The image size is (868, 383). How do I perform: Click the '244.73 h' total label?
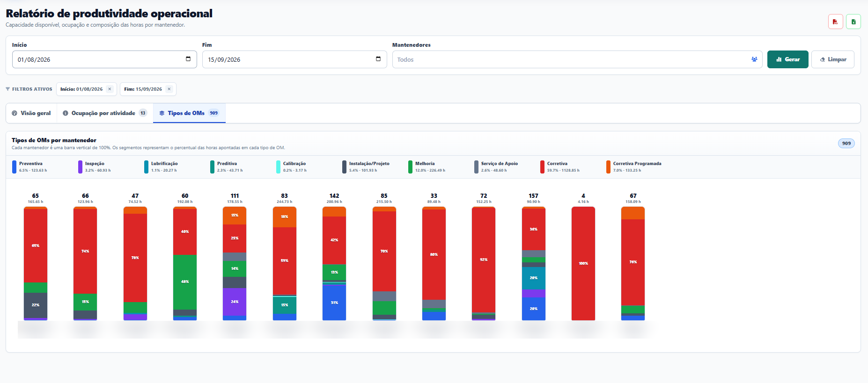pyautogui.click(x=285, y=202)
